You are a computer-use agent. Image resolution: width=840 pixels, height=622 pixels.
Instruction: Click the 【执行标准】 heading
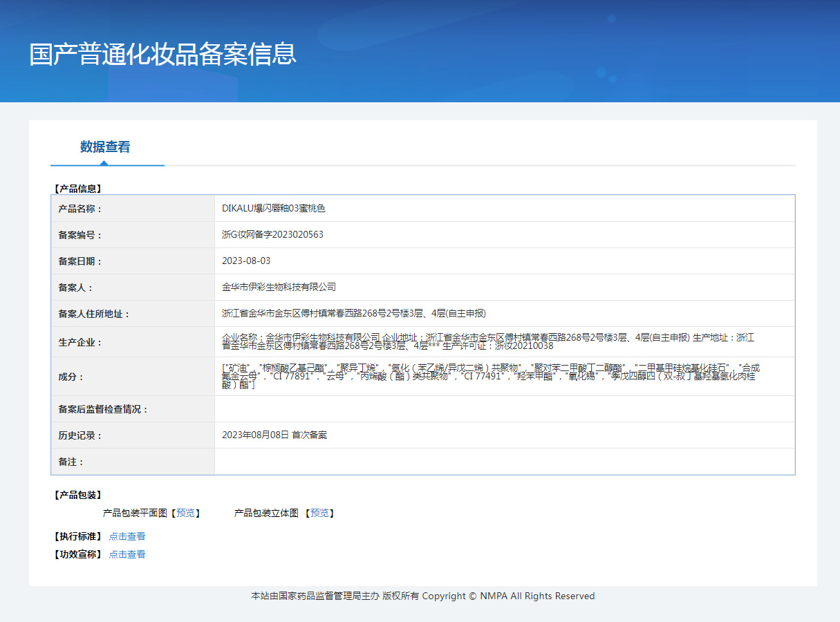point(77,536)
